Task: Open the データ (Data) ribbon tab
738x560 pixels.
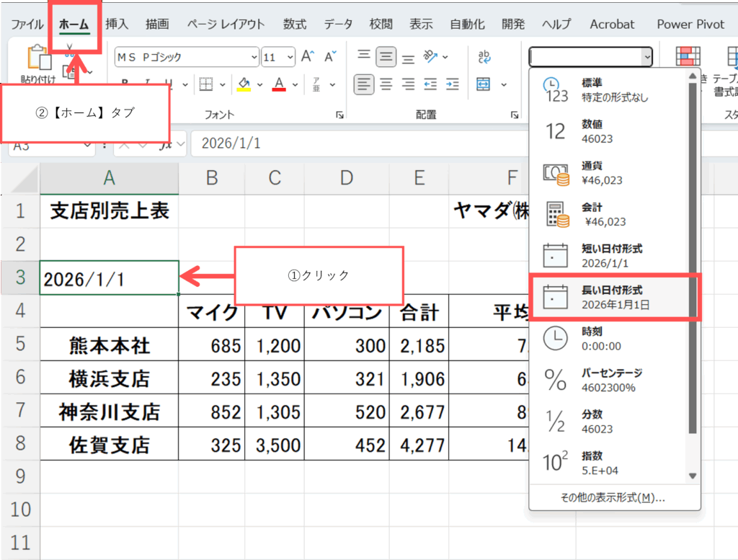Action: pos(338,24)
